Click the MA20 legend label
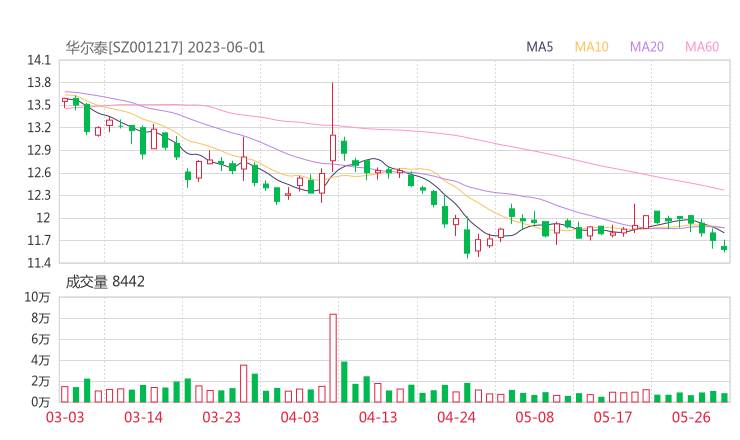This screenshot has width=740, height=440. coord(647,47)
